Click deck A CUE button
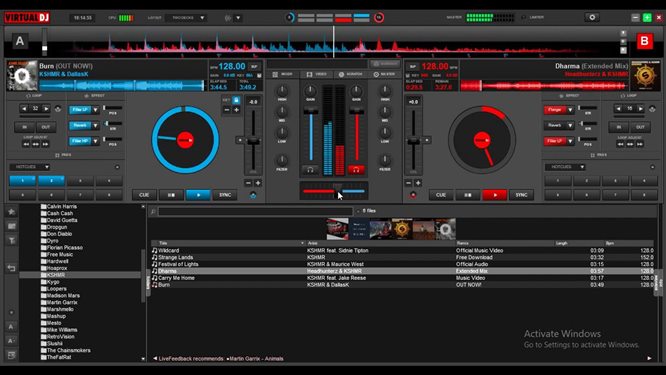The width and height of the screenshot is (666, 375). pyautogui.click(x=144, y=195)
